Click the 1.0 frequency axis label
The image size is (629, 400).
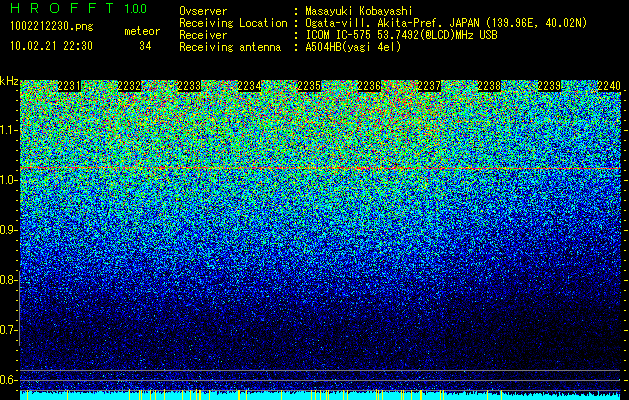point(9,180)
